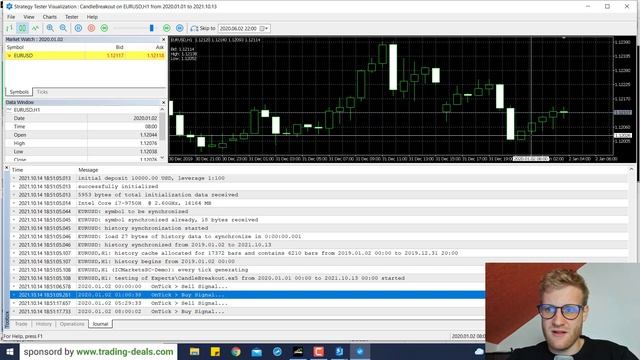The height and width of the screenshot is (360, 640).
Task: Open the www.trading-deals.com sponsor link
Action: point(125,351)
